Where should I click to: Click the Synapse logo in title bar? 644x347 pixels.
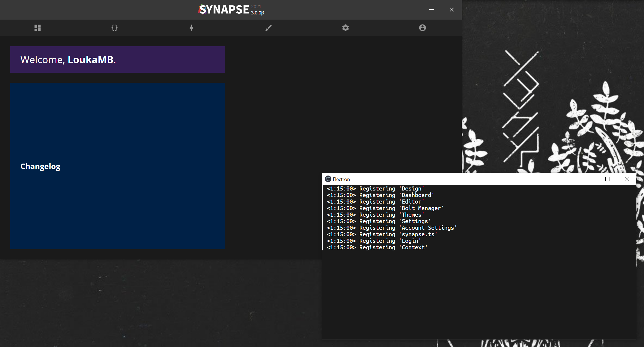click(x=224, y=10)
